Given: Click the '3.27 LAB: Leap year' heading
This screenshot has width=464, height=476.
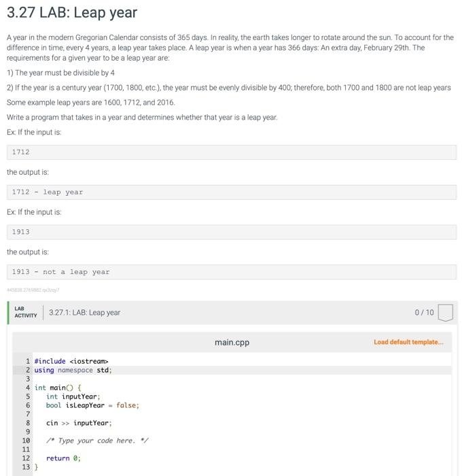Looking at the screenshot, I should click(x=72, y=13).
